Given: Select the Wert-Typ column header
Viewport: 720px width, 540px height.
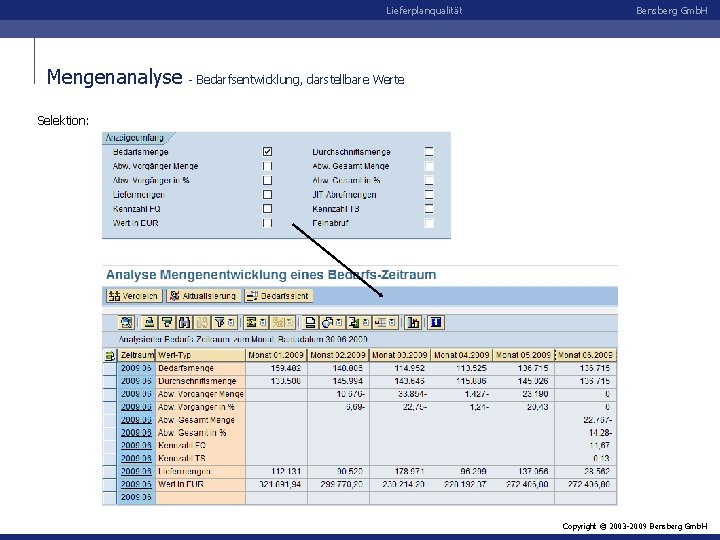Looking at the screenshot, I should click(201, 355).
